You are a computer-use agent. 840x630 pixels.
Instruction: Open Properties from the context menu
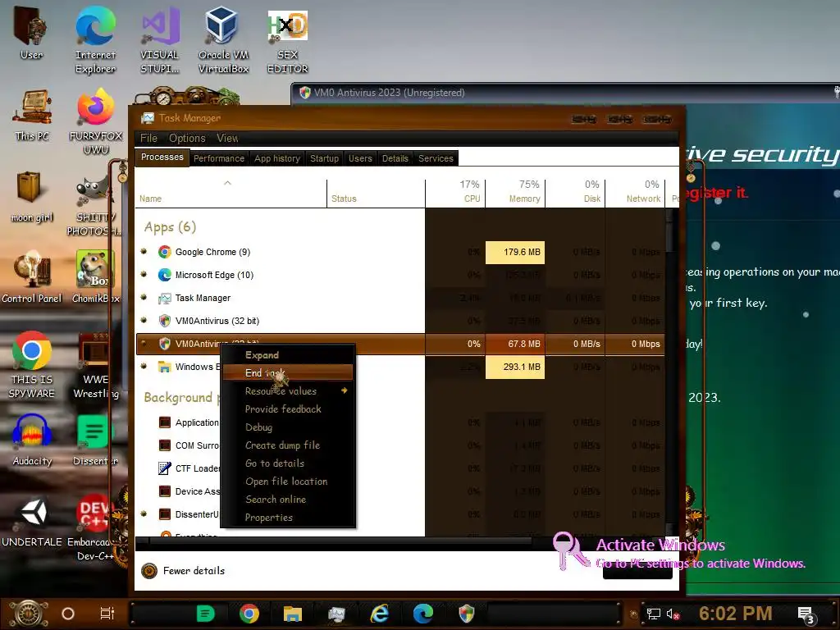point(287,518)
